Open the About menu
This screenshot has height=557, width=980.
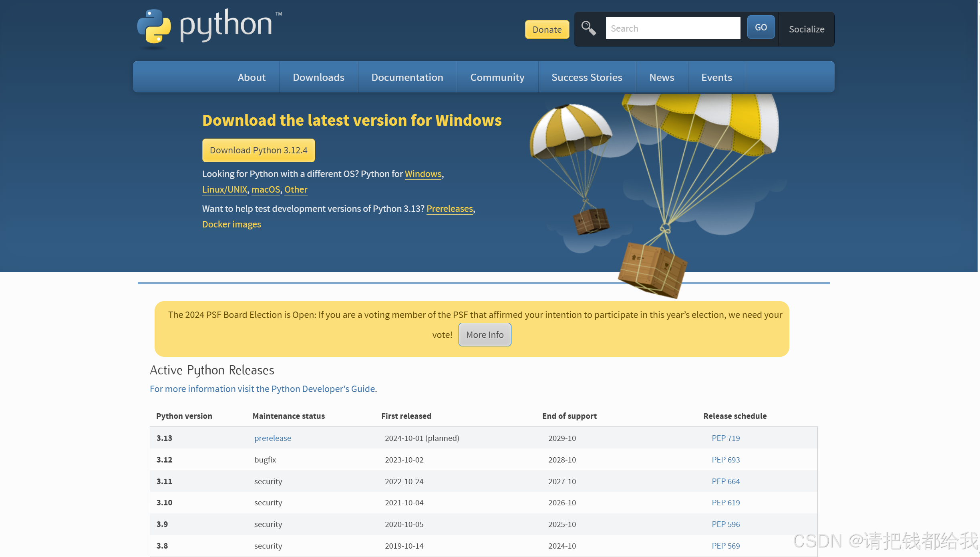[252, 77]
